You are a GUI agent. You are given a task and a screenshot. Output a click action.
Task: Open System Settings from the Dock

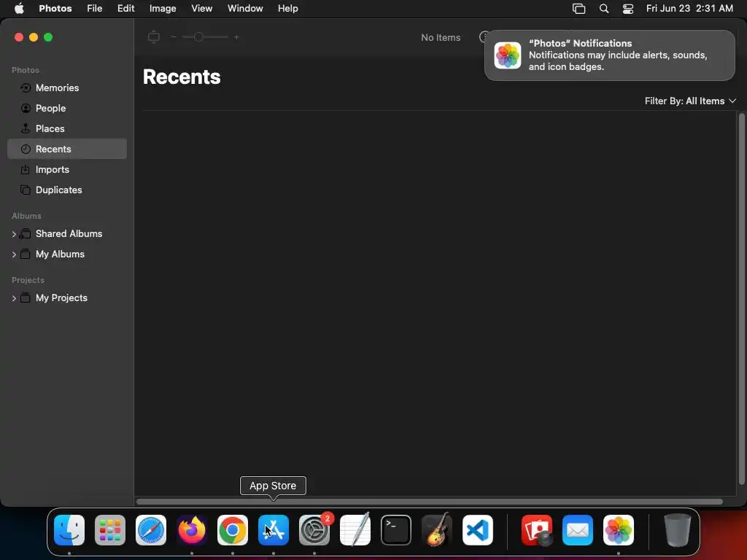coord(314,530)
